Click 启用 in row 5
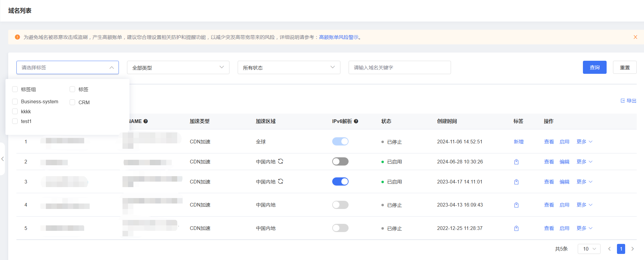 [564, 228]
